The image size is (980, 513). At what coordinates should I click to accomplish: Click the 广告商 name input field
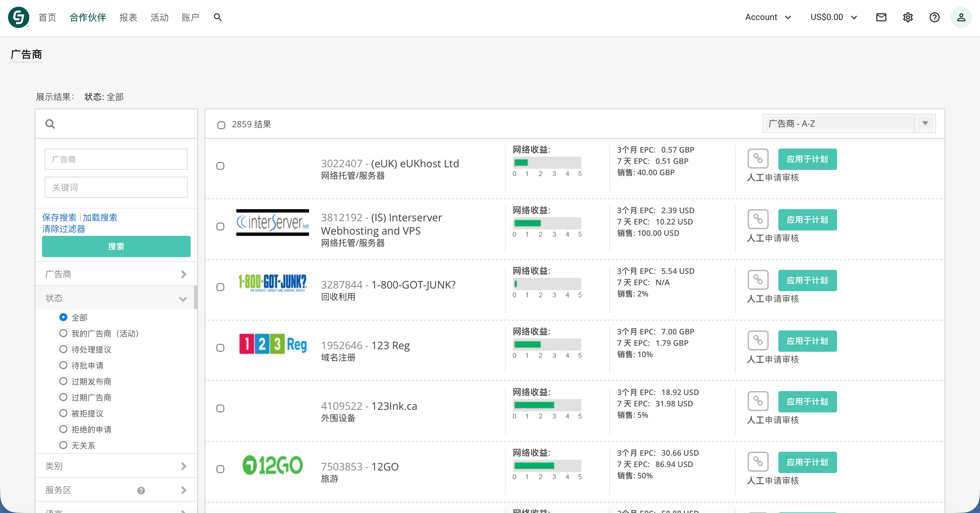click(116, 159)
